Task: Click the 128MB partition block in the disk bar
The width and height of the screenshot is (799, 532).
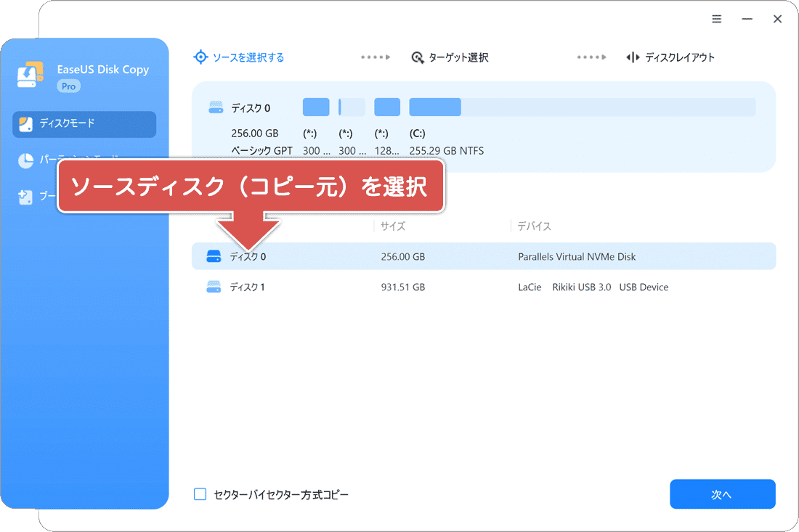Action: pyautogui.click(x=386, y=107)
